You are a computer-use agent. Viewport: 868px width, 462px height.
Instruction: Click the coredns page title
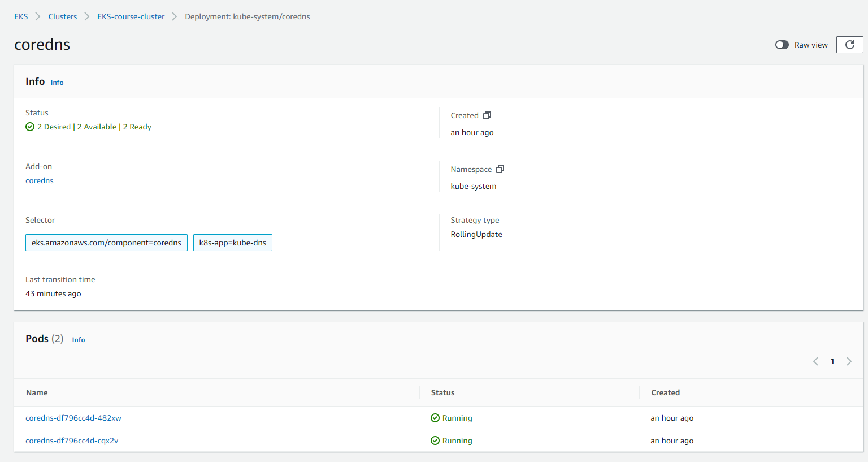click(x=42, y=45)
